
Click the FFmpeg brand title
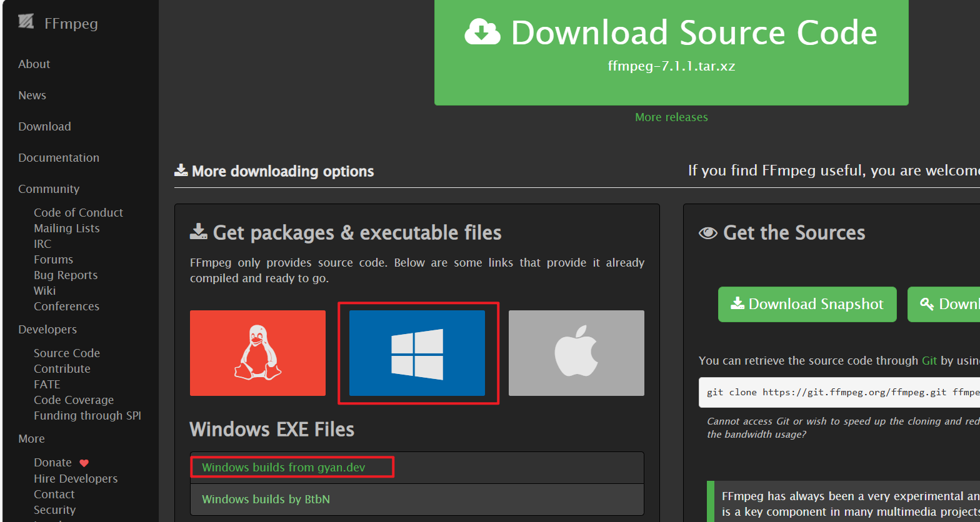[71, 24]
